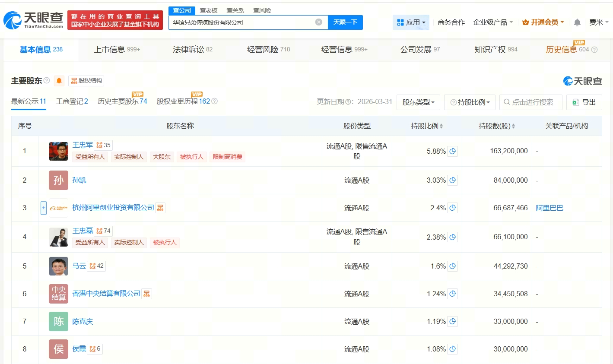Click the 限制高消费 tag under 王忠军
613x364 pixels.
pos(228,157)
